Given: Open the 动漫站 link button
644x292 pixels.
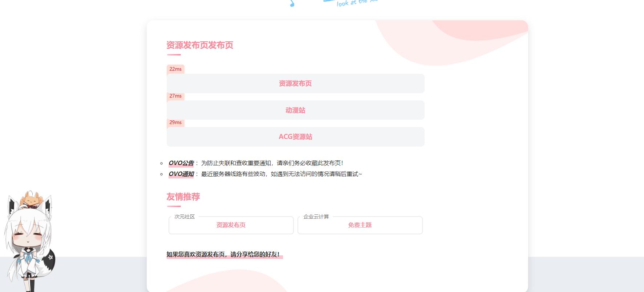Looking at the screenshot, I should pos(295,110).
